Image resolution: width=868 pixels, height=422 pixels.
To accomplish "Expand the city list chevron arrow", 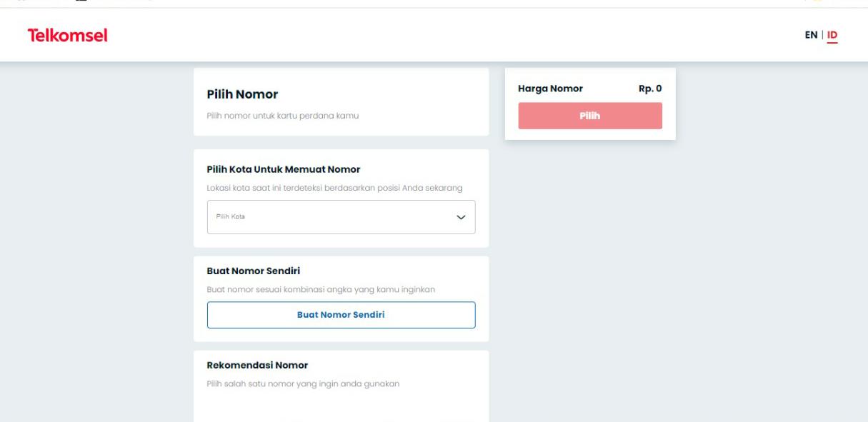I will pyautogui.click(x=461, y=217).
